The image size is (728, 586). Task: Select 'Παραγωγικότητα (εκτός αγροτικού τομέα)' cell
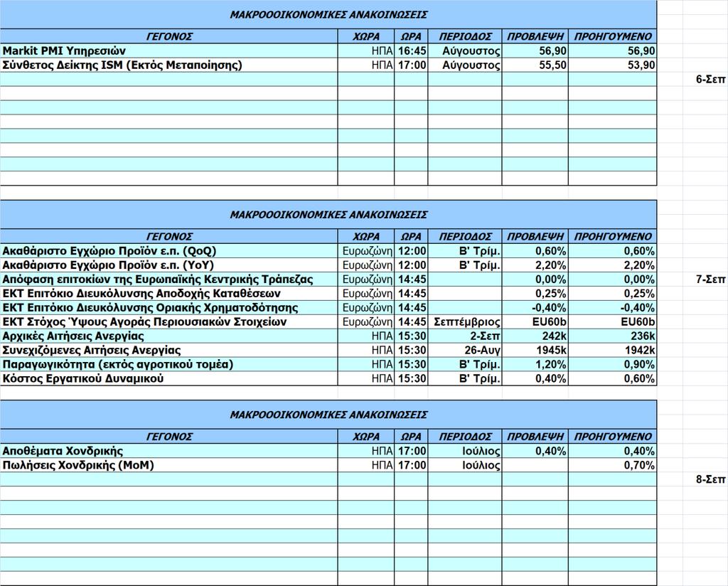click(x=169, y=365)
